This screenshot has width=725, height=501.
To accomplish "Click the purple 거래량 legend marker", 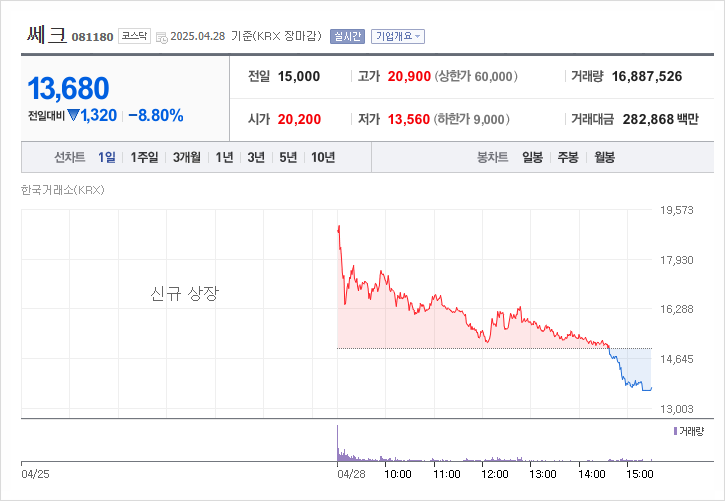I will 676,431.
